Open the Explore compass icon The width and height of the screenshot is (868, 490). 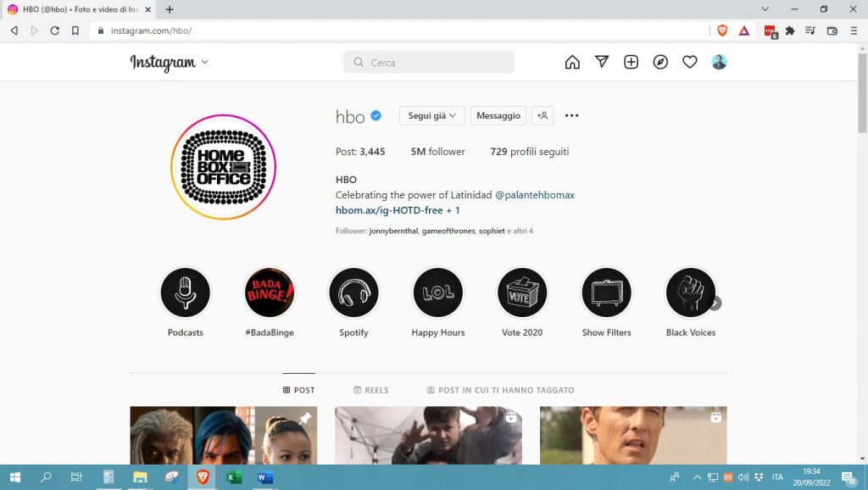tap(660, 62)
